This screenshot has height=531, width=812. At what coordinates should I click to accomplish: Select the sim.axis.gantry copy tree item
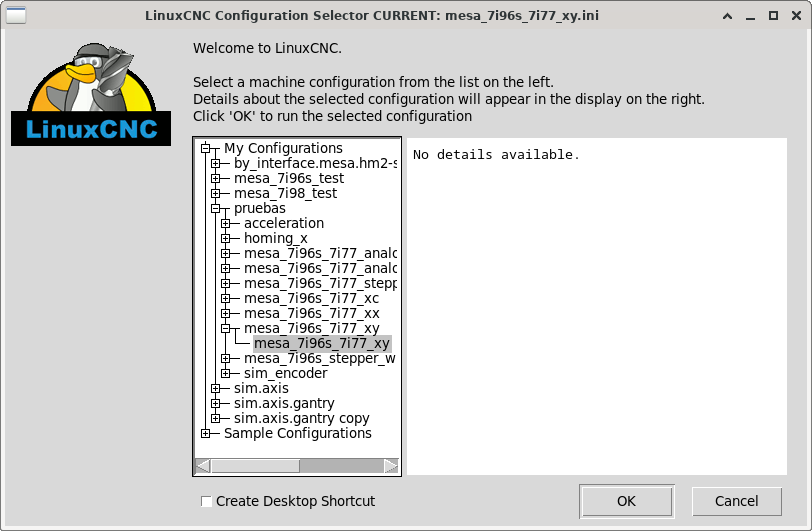(301, 419)
